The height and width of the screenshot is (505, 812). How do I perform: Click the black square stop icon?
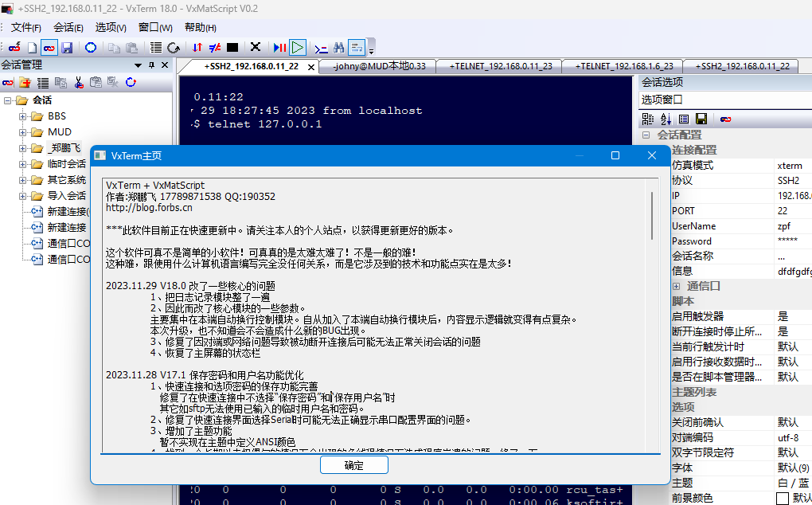pos(232,48)
